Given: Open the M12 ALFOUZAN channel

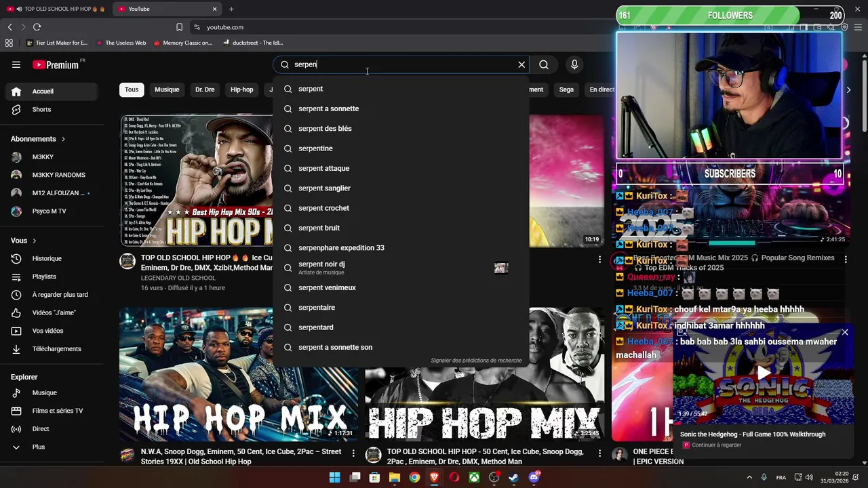Looking at the screenshot, I should (53, 193).
